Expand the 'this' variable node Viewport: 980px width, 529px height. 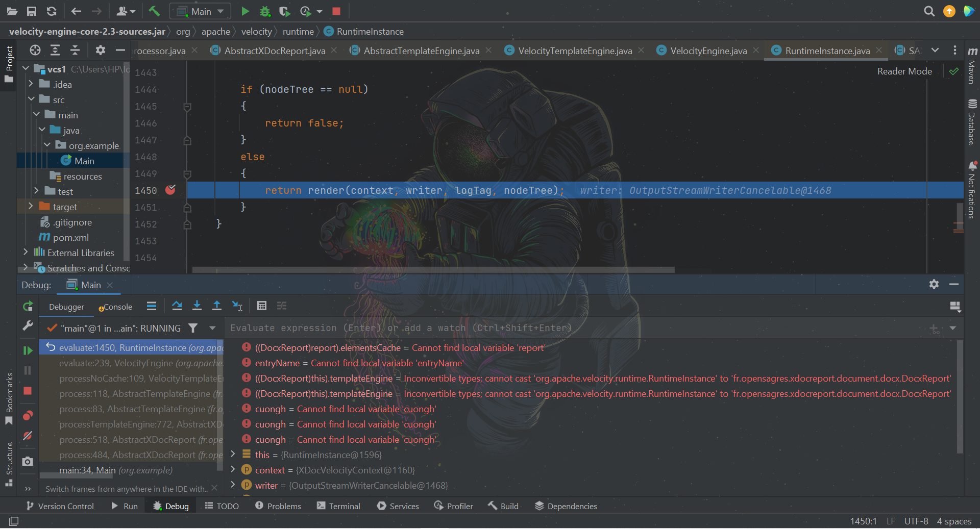tap(233, 454)
